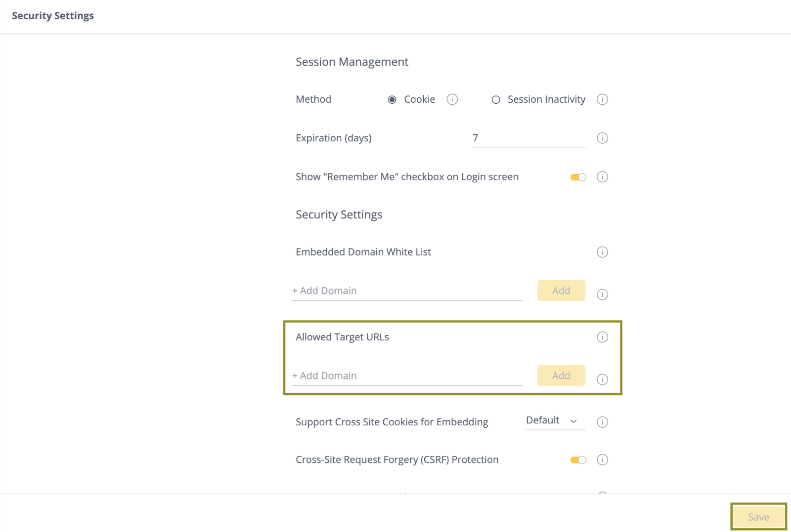Click the info icon beside Embedded Domain White List

(x=602, y=252)
